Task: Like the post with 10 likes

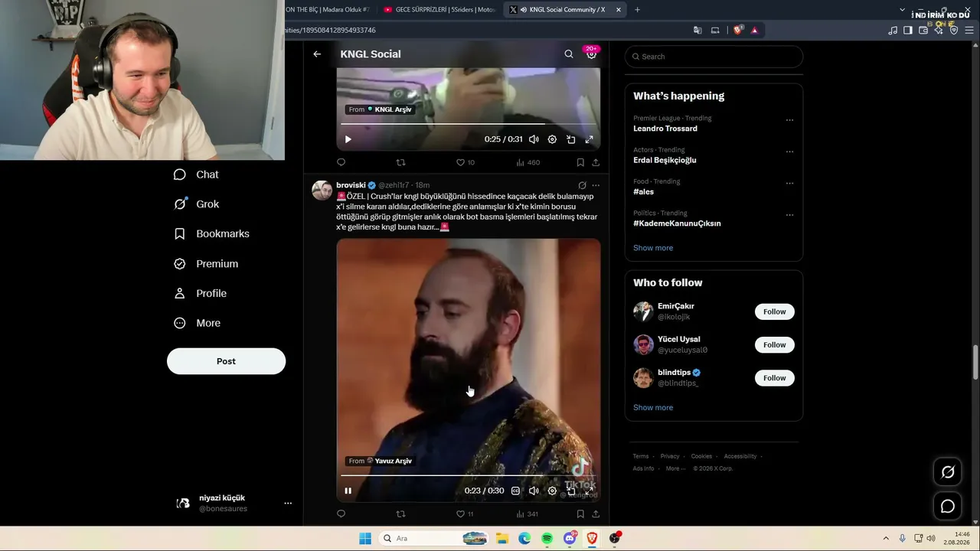Action: pyautogui.click(x=465, y=162)
